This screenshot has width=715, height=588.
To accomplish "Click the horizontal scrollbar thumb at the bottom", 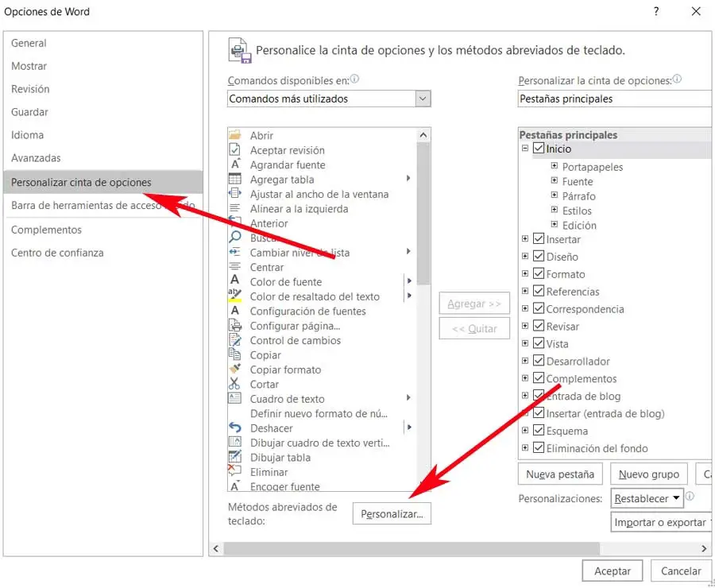I will tap(412, 548).
